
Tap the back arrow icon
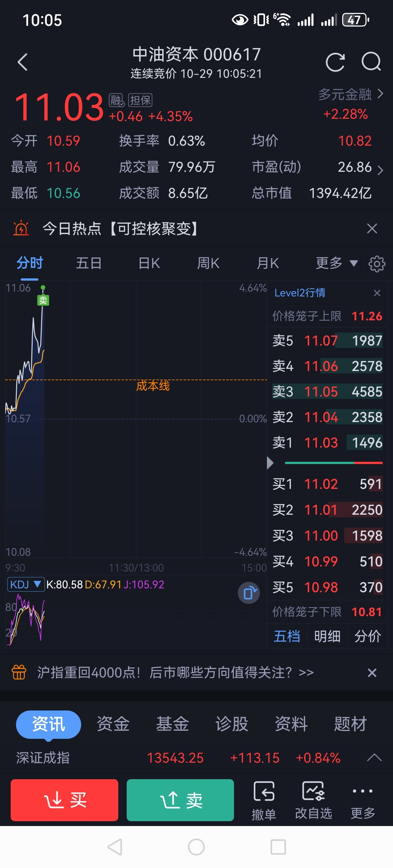[23, 62]
